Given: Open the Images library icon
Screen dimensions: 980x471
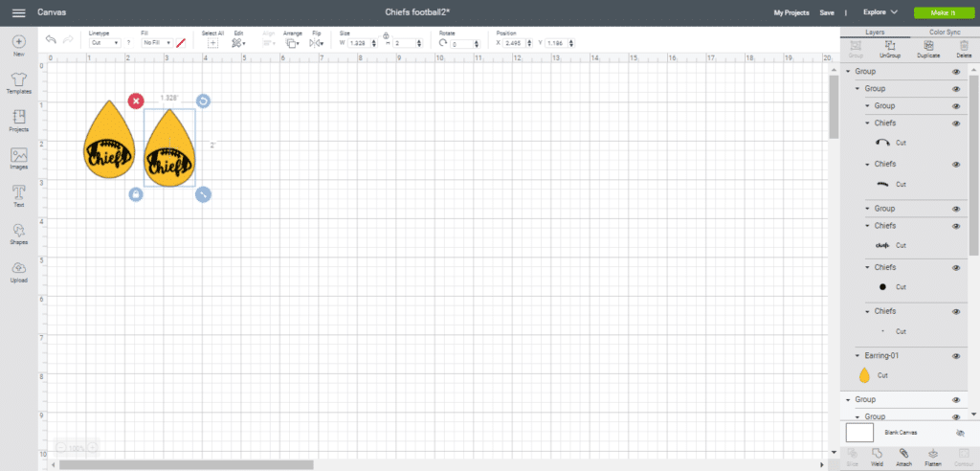Looking at the screenshot, I should click(x=18, y=156).
